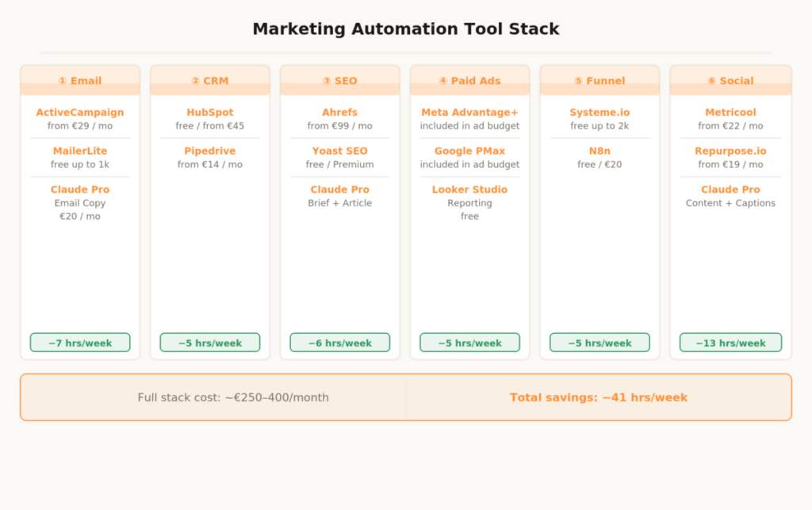The height and width of the screenshot is (510, 812).
Task: Click 'included in ad budget' under Google PMax
Action: (x=469, y=165)
